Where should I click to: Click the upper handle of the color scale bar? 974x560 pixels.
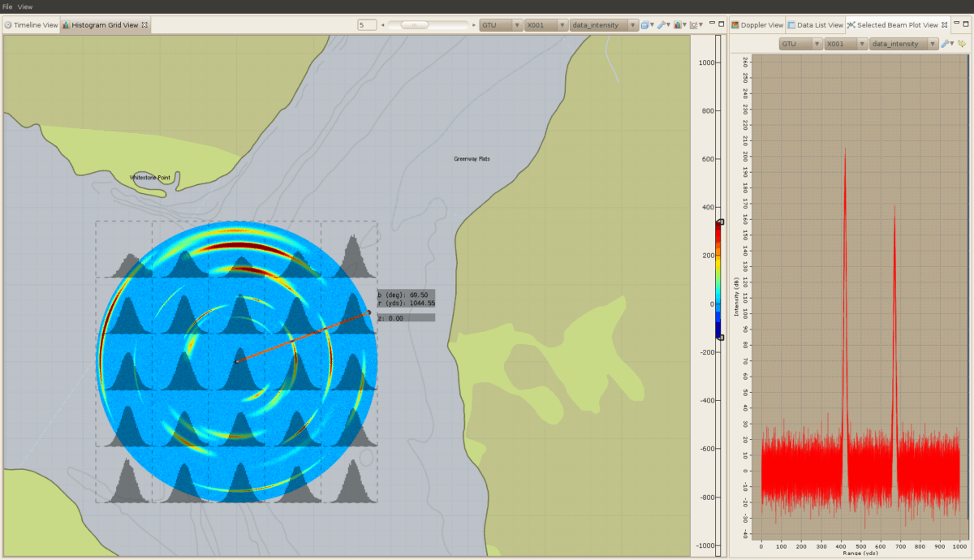pos(720,222)
